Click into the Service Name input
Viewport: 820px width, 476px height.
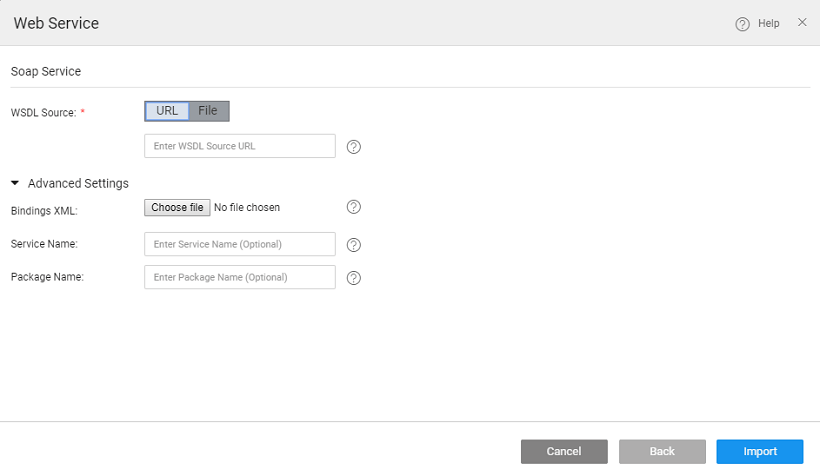[x=240, y=244]
